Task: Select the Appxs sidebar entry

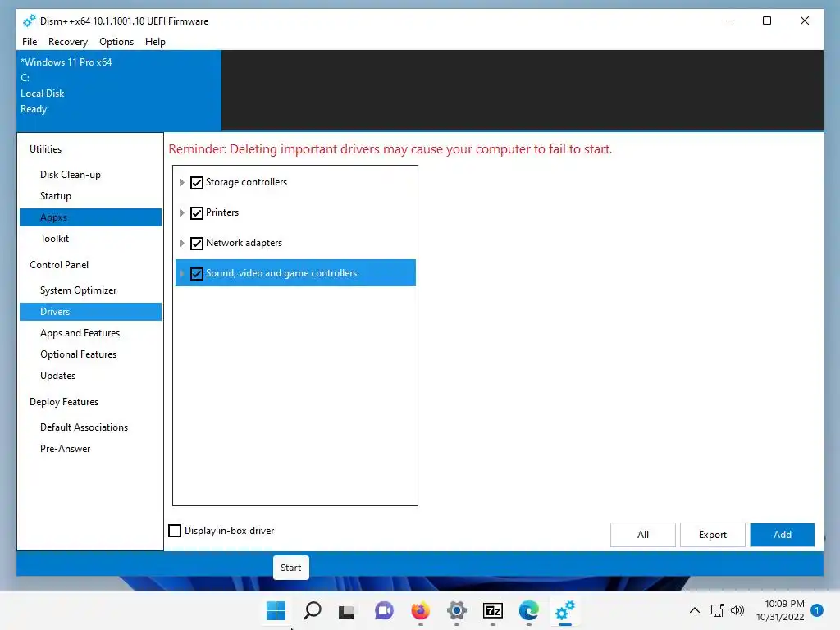Action: point(90,217)
